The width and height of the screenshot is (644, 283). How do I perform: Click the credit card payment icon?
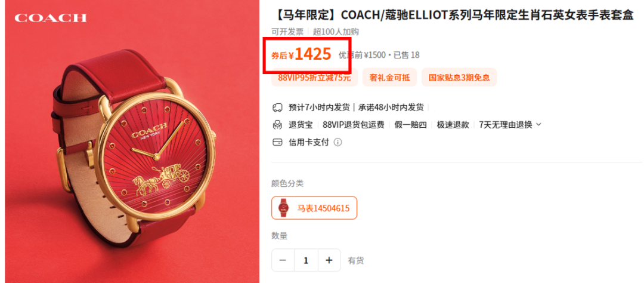coord(278,142)
